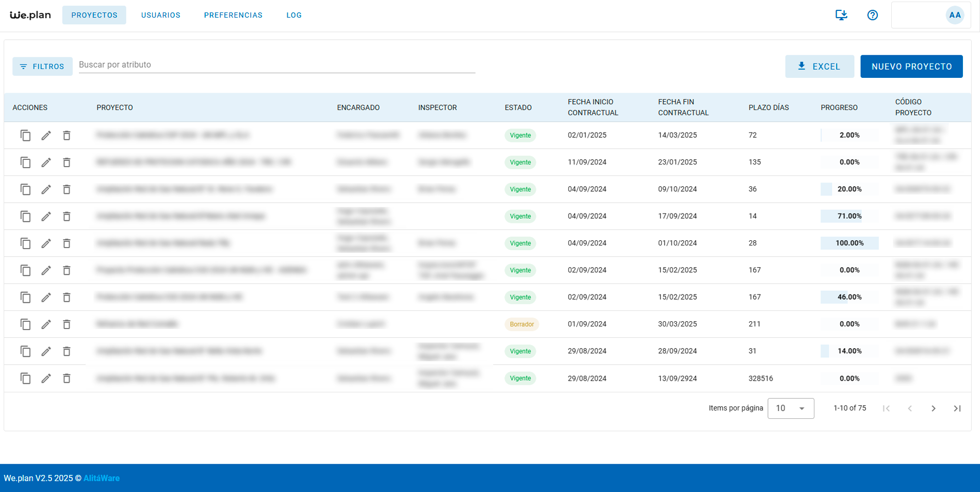Go to the next page of projects
Screen dimensions: 980x492
934,408
